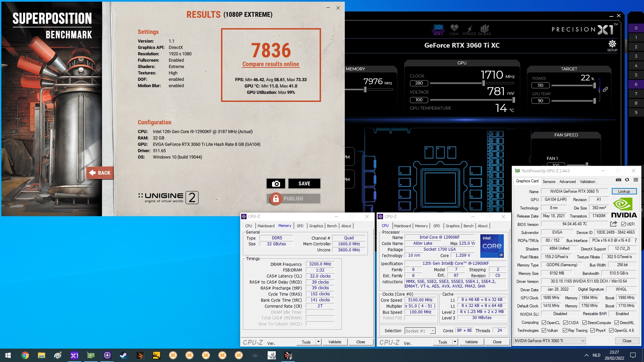Viewport: 644px width, 362px height.
Task: Click the GPU-Z screenshot camera icon
Action: click(619, 180)
